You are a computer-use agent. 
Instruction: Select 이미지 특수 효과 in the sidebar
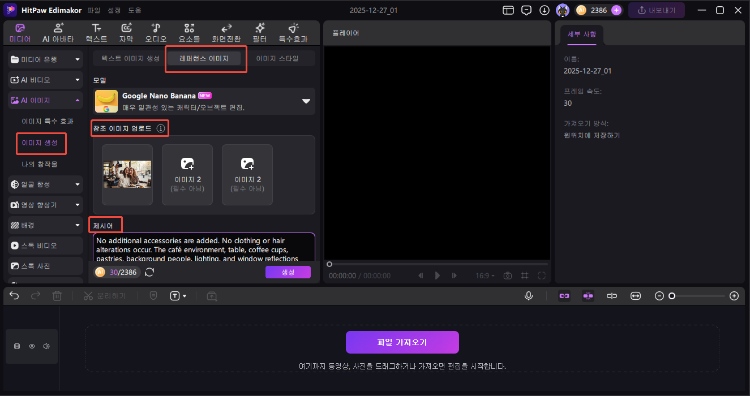[x=47, y=121]
